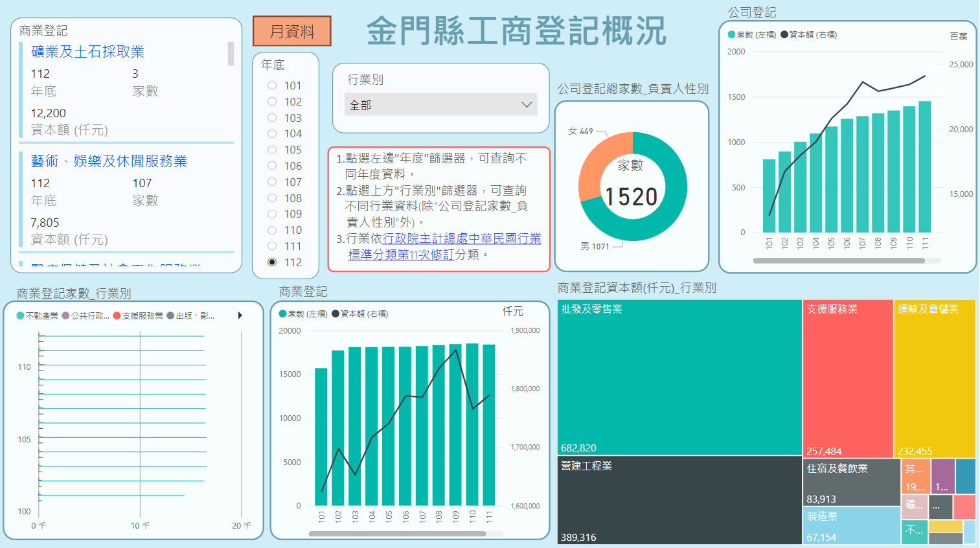Click the 公司登記總家數_負責人性別 title
Image resolution: width=980 pixels, height=548 pixels.
coord(633,89)
